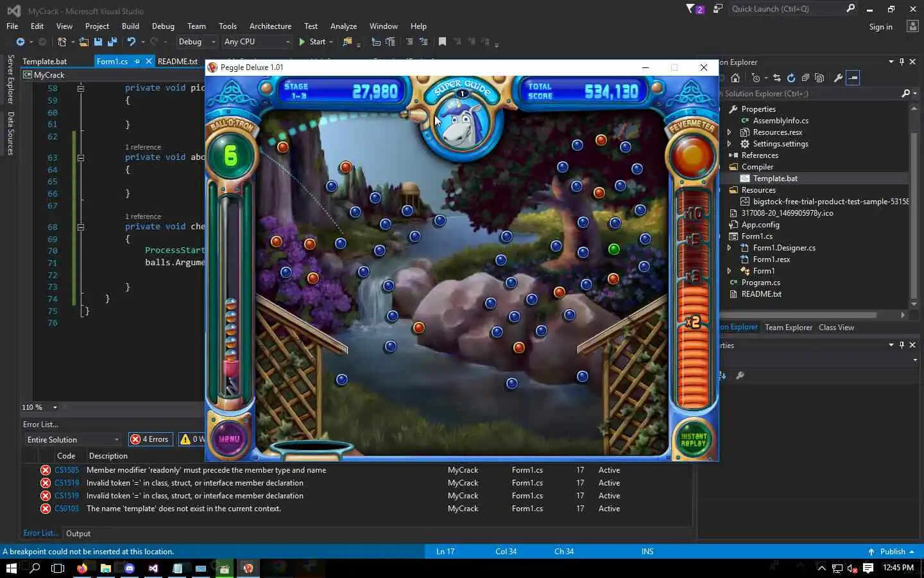Open the CS1585 error code link
Image resolution: width=924 pixels, height=578 pixels.
tap(67, 470)
